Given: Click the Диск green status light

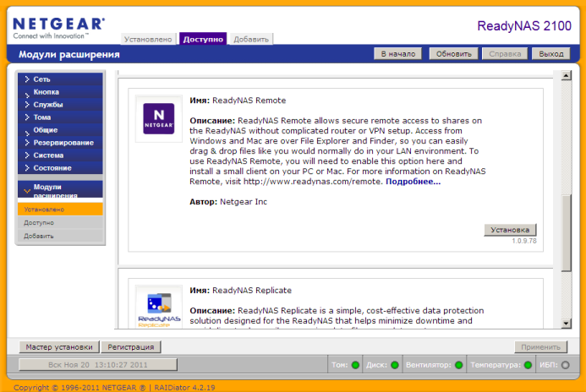Looking at the screenshot, I should click(x=395, y=365).
